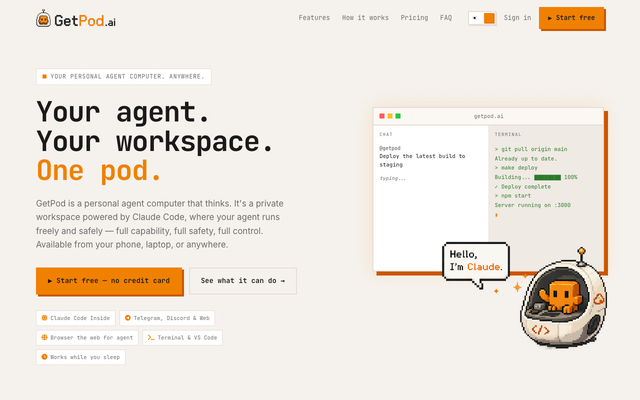Click the Sign in link
The image size is (640, 400).
pyautogui.click(x=517, y=18)
